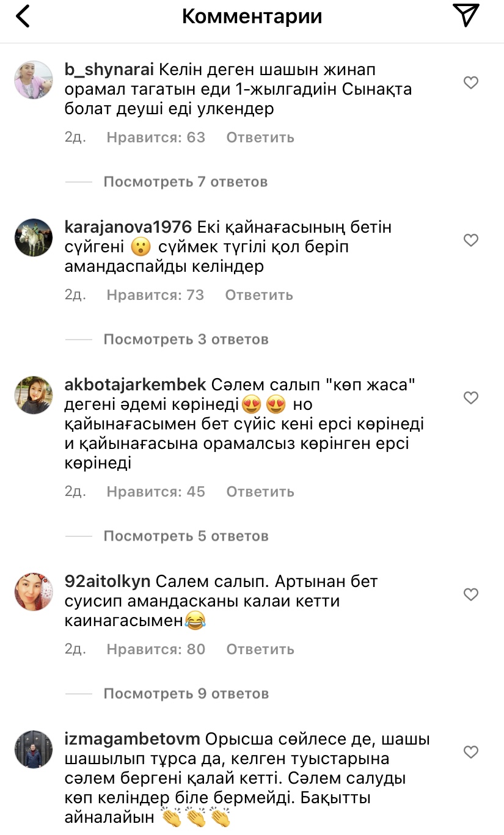Show 5 replies under akbotajarkembek's comment
Viewport: 504px width, 835px height.
click(x=185, y=536)
